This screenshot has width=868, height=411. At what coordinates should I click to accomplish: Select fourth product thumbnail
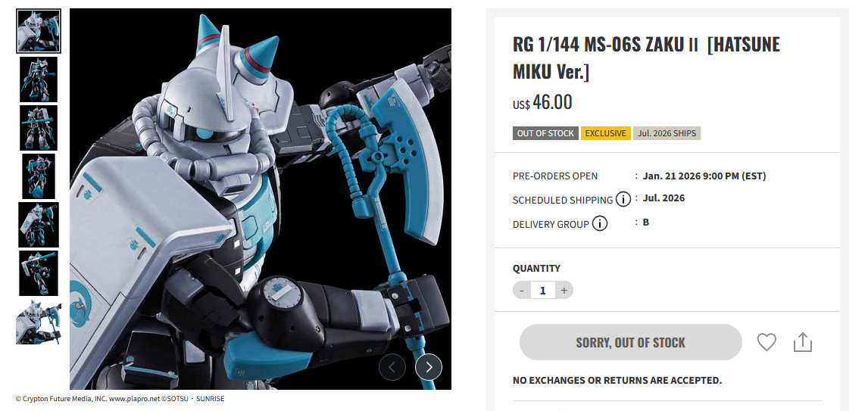39,176
